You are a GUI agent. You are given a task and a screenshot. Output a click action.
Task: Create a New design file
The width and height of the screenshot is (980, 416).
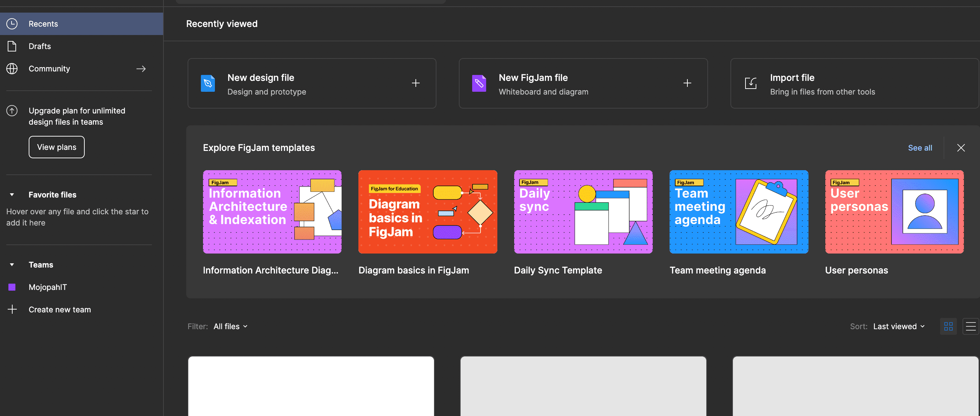(311, 83)
